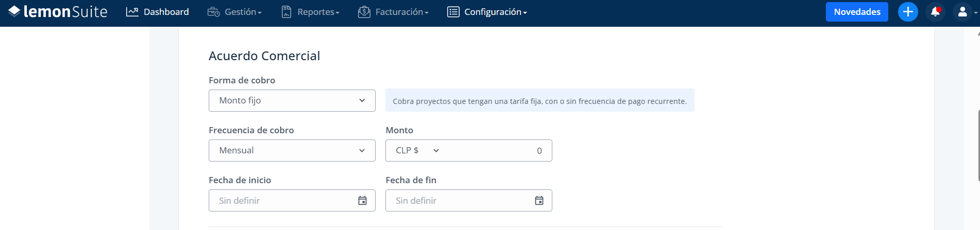Image resolution: width=980 pixels, height=230 pixels.
Task: Open Fecha de fin calendar picker
Action: 539,201
